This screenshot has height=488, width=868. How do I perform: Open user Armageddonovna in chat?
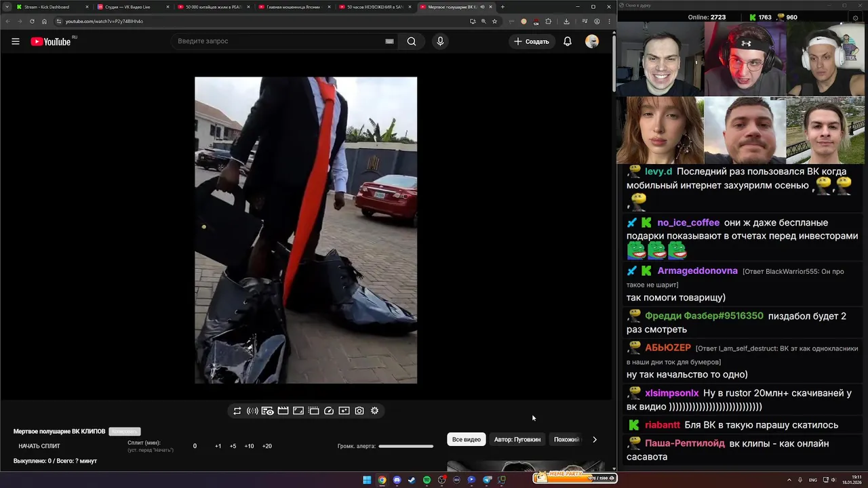697,270
